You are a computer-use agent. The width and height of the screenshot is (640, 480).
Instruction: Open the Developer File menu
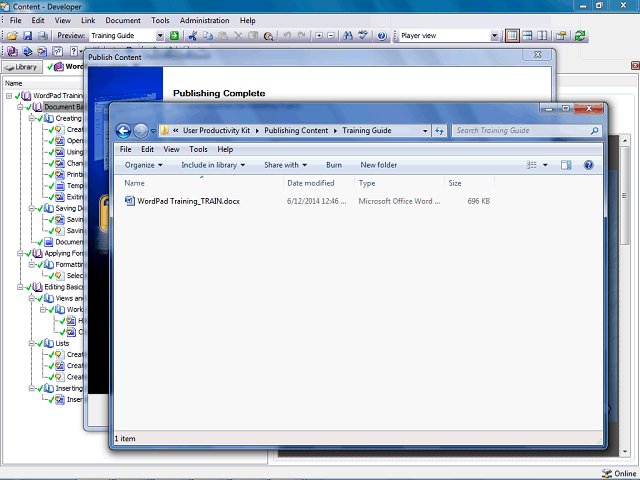[x=16, y=20]
